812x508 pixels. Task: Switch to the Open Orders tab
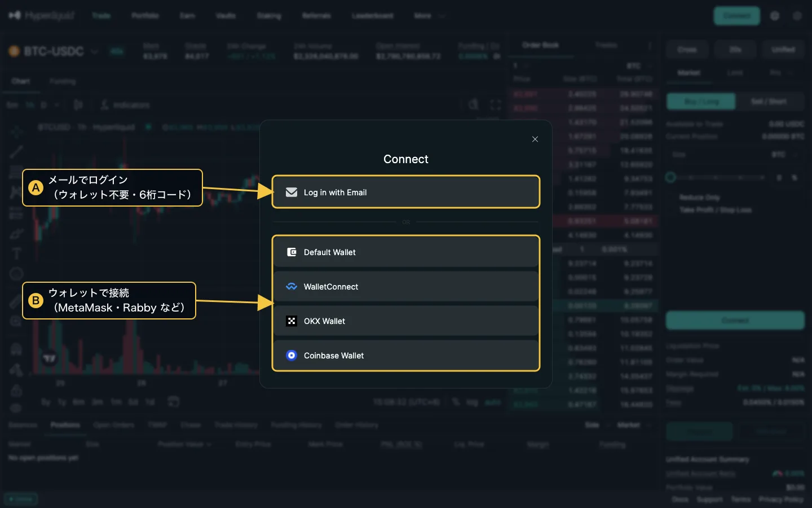coord(114,425)
